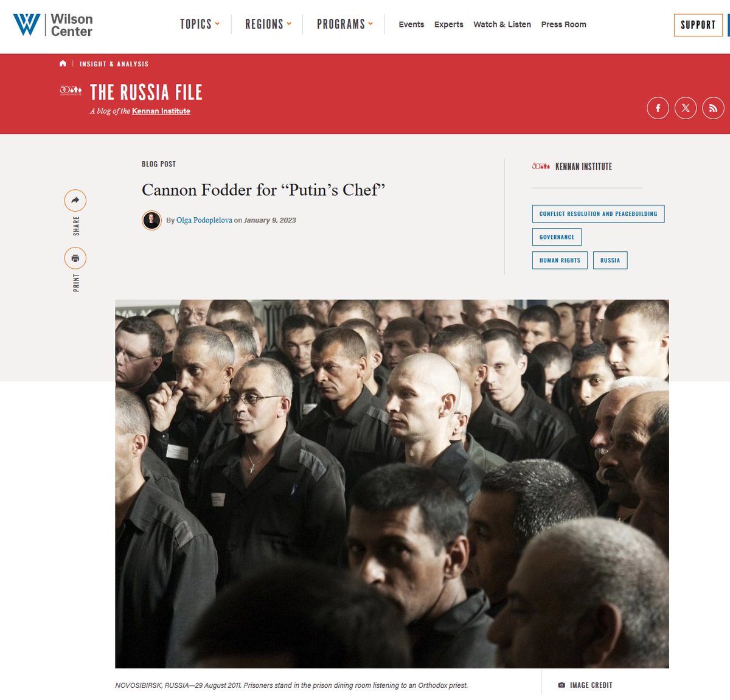The width and height of the screenshot is (730, 700).
Task: Open the Press Room menu item
Action: pyautogui.click(x=564, y=24)
